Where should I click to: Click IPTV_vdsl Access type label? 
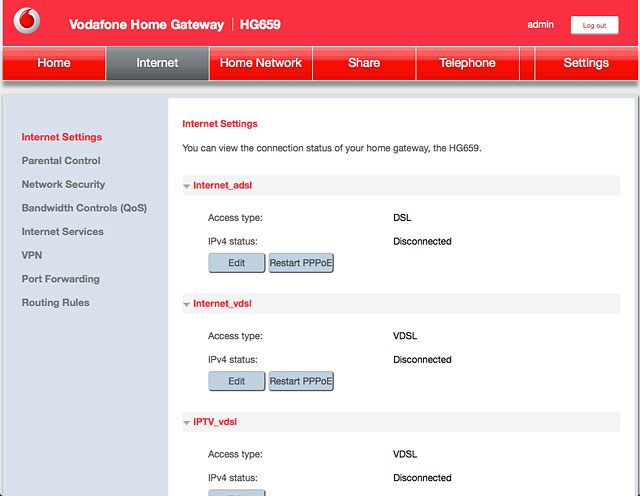235,454
